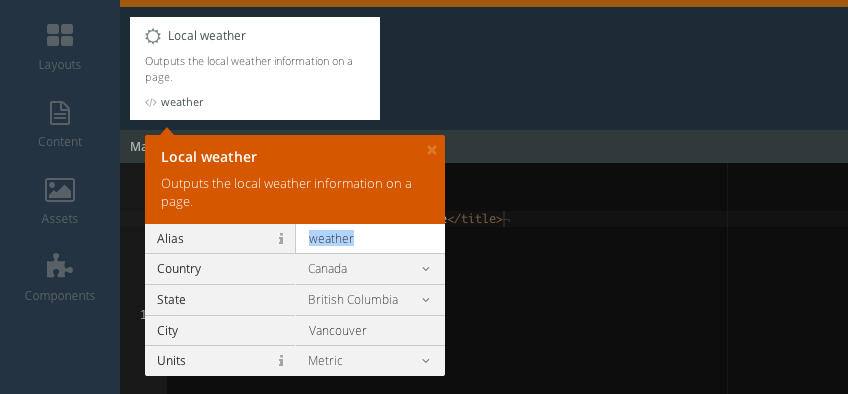Screen dimensions: 848x394
Task: Open the Country dropdown showing Canada
Action: (x=370, y=269)
